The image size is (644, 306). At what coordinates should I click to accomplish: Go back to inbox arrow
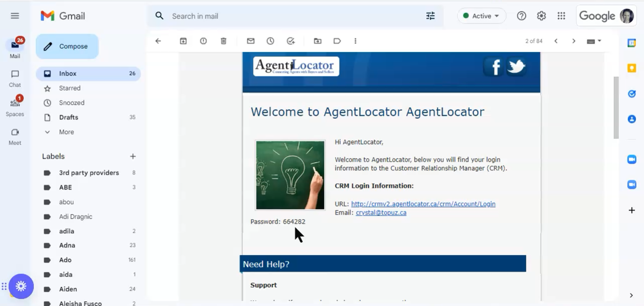pos(158,41)
